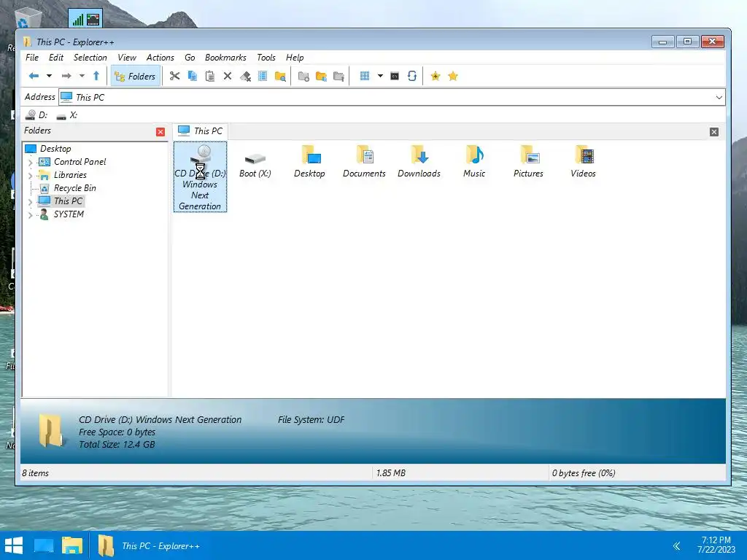
Task: Click the Views grid icon
Action: pos(365,76)
